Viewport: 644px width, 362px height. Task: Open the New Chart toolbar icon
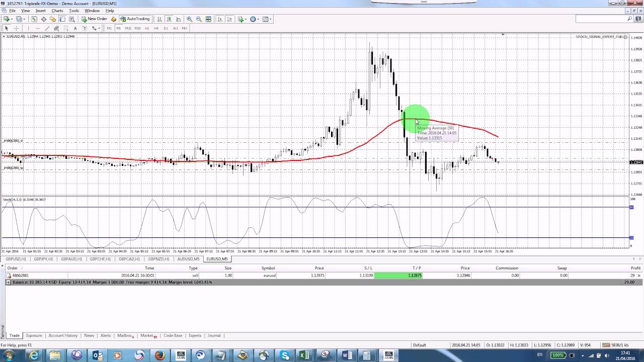tap(6, 19)
